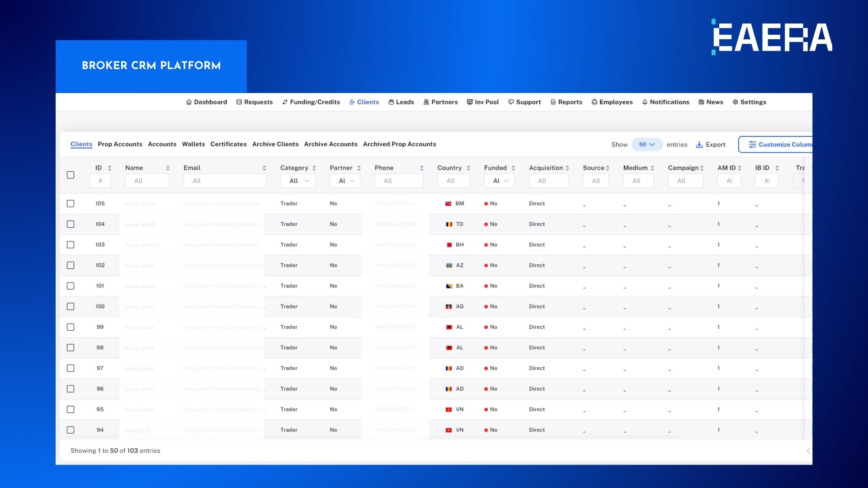Sort by Country column arrows

click(468, 168)
